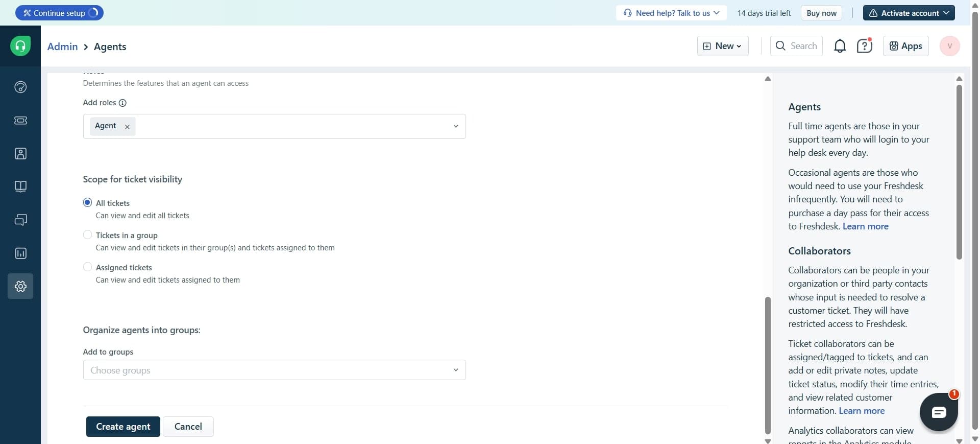Open the Forums conversations icon

pyautogui.click(x=20, y=220)
